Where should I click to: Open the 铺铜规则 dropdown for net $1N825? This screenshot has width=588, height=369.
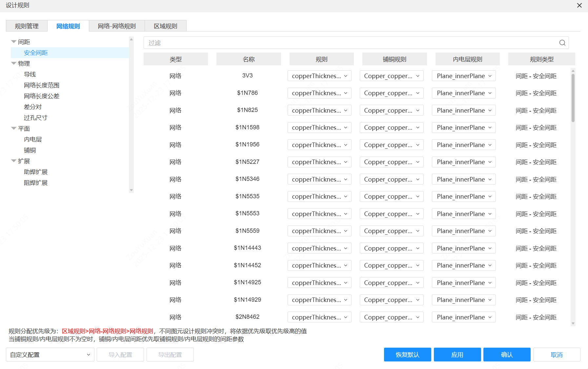[x=392, y=110]
